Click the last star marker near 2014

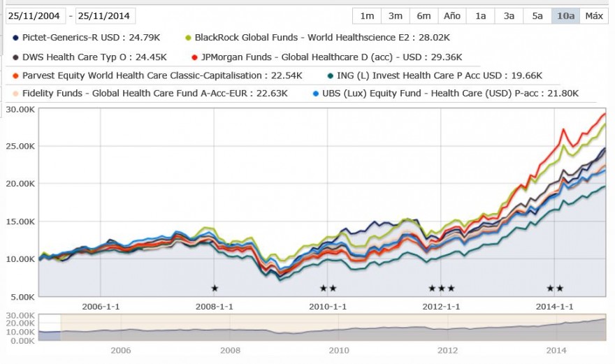pos(560,289)
